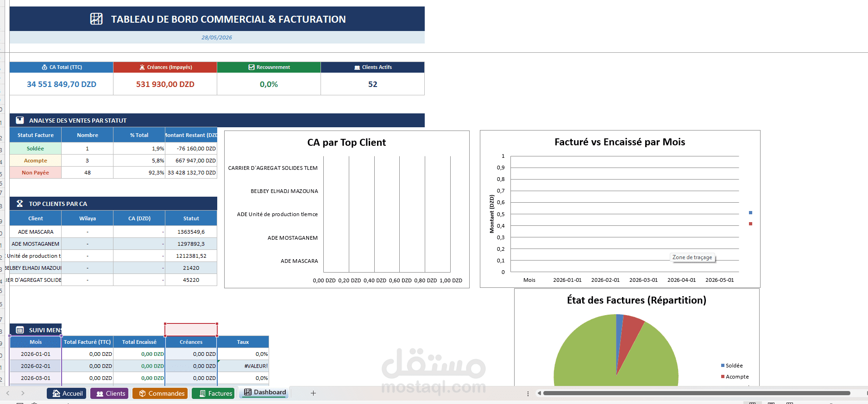Click the list icon beside SUIVI MENS header
This screenshot has height=404, width=868.
coord(20,330)
